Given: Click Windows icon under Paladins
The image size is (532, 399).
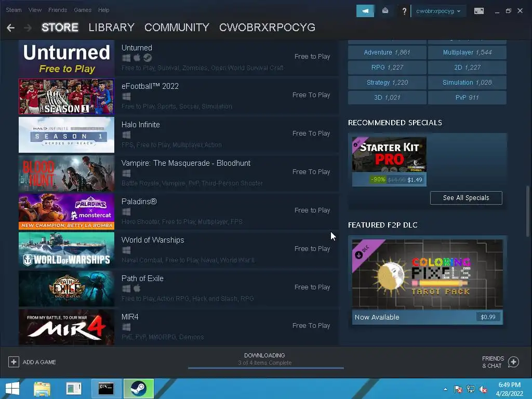Looking at the screenshot, I should point(126,212).
